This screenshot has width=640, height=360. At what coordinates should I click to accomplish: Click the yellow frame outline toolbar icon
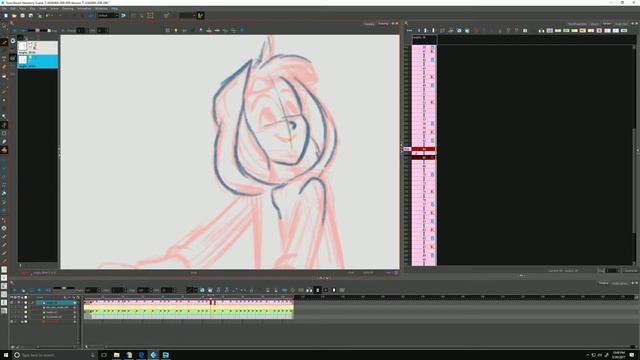pos(150,16)
